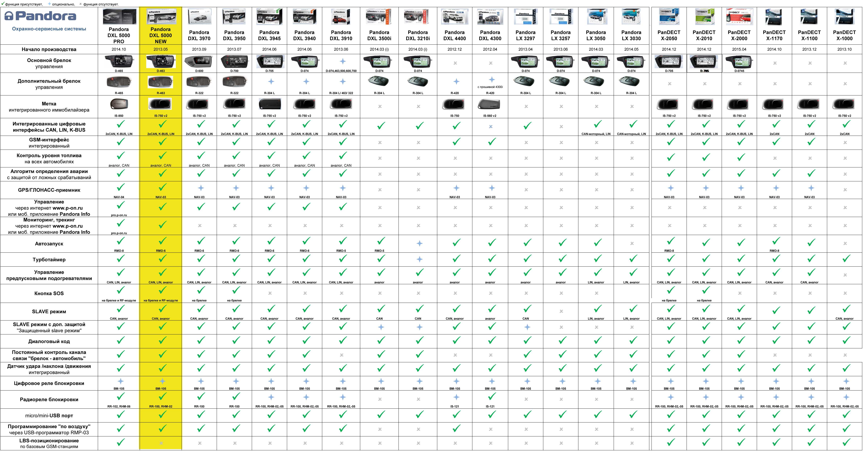Click the 'Кнопка SOS' row label
Viewport: 868px width, 452px height.
(49, 294)
